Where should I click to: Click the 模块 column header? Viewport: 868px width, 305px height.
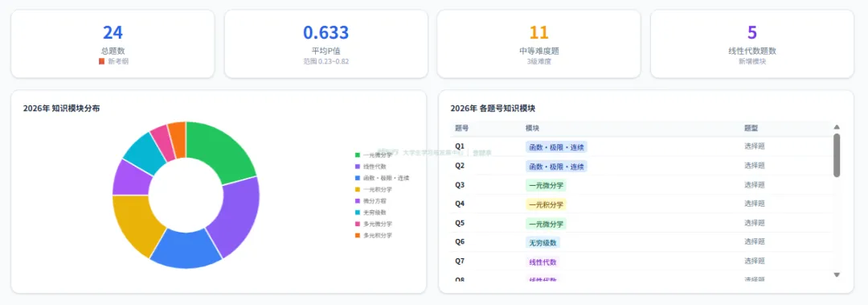tap(532, 128)
